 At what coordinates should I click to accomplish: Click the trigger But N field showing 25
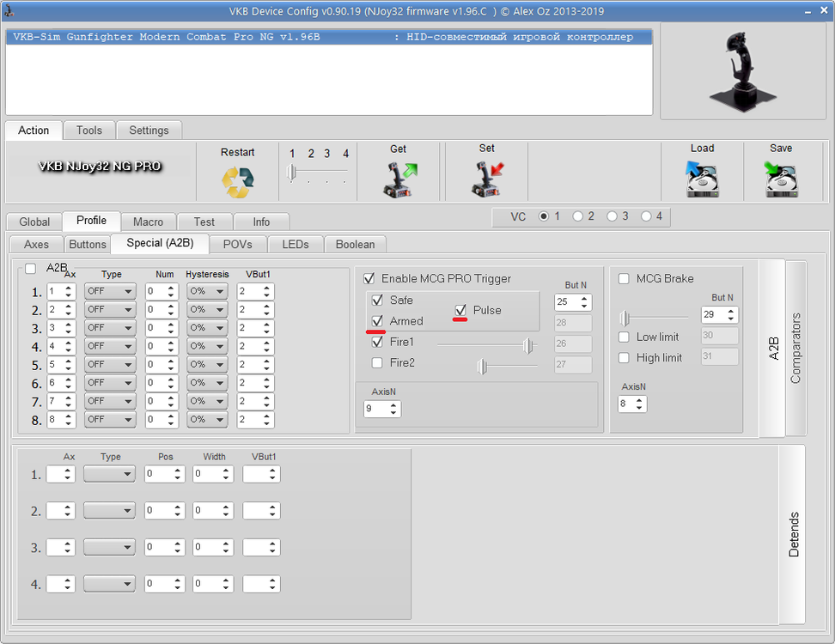[x=573, y=301]
